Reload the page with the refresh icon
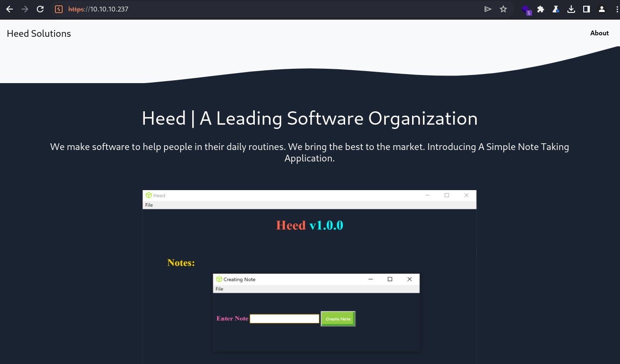 click(41, 9)
